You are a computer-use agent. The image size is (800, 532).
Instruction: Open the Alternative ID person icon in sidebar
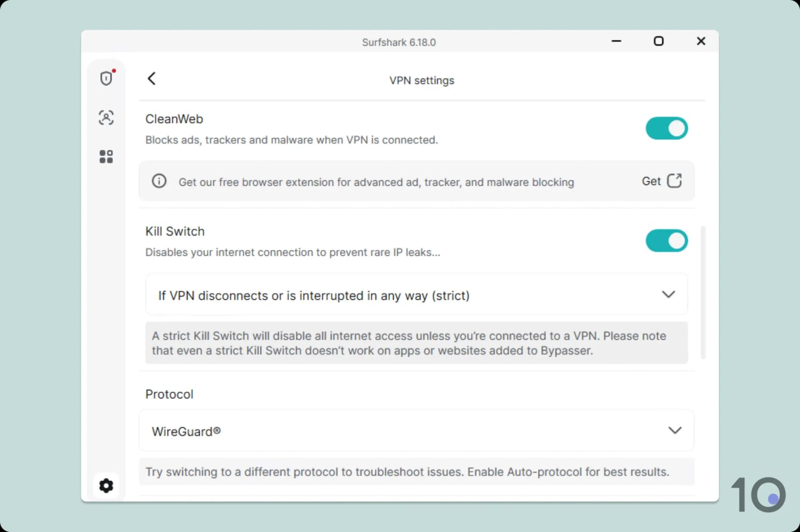[106, 117]
